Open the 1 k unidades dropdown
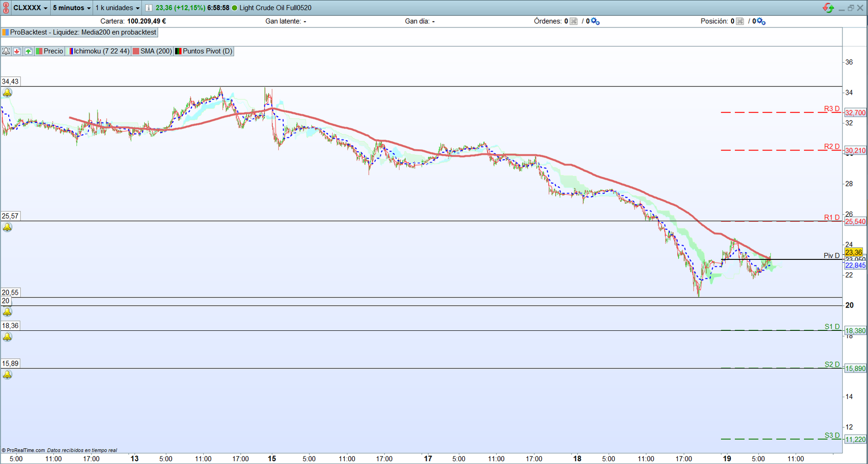Viewport: 868px width, 464px height. pos(117,8)
